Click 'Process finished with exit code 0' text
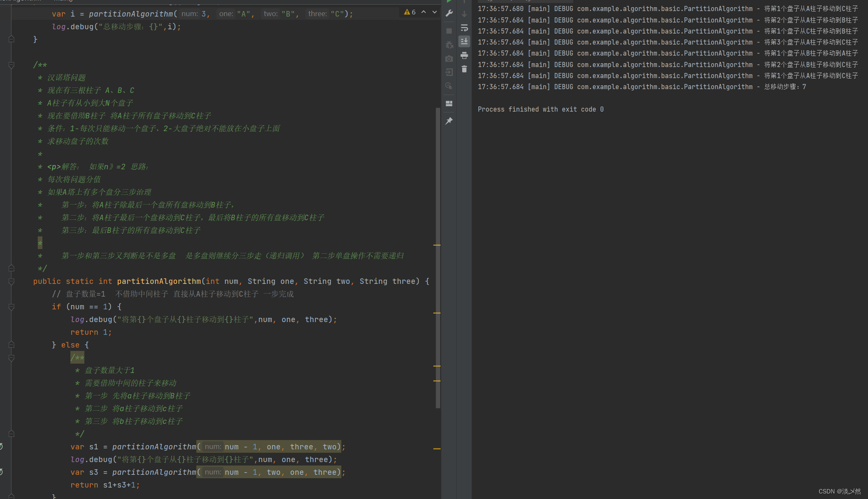868x499 pixels. click(x=541, y=109)
